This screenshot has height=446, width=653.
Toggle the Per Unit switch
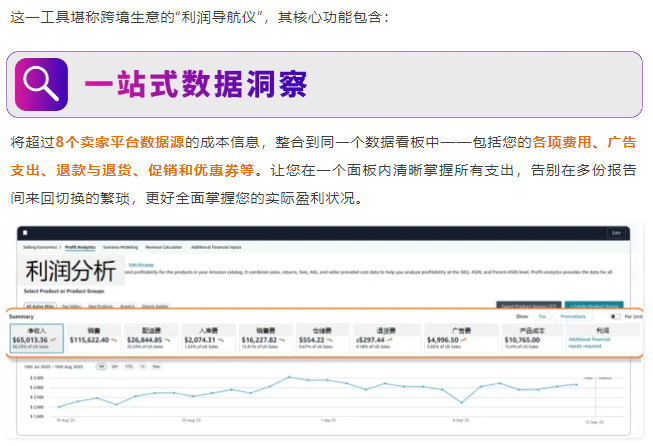pos(615,316)
